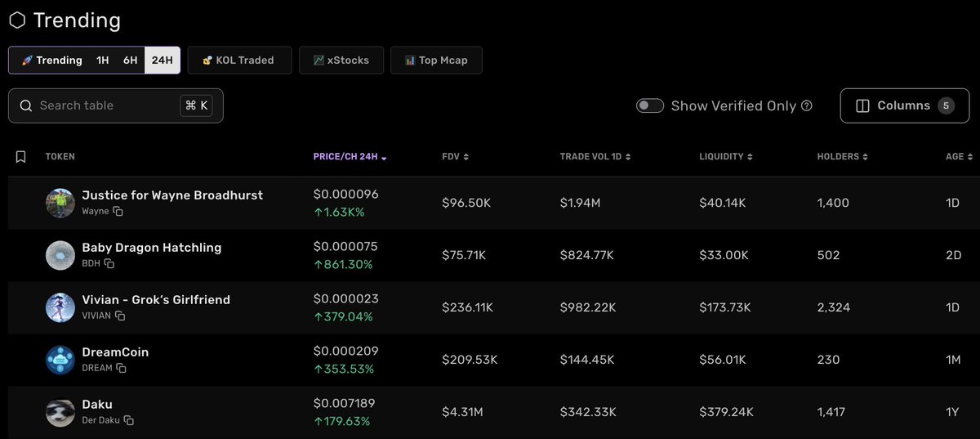
Task: Open the xStocks category
Action: 341,60
